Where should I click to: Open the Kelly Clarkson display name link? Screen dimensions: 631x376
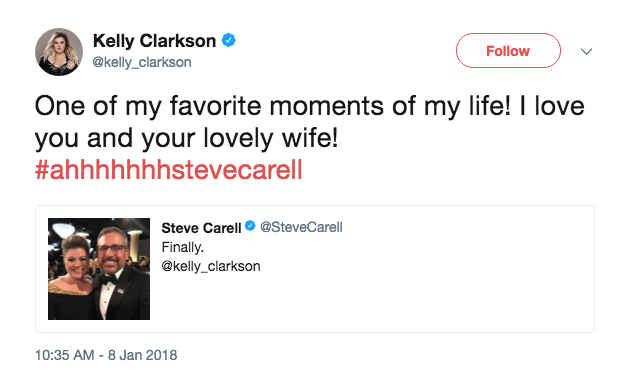(x=155, y=41)
